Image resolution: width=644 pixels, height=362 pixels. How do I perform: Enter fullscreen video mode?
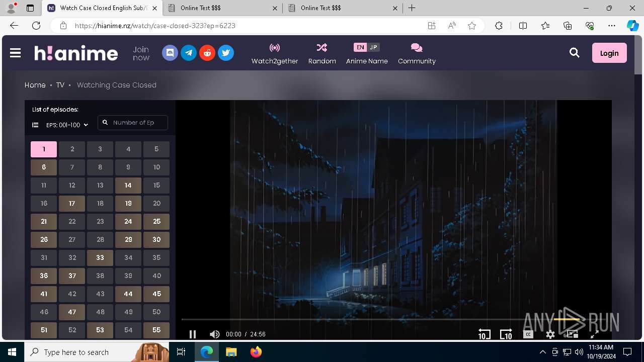coord(594,334)
